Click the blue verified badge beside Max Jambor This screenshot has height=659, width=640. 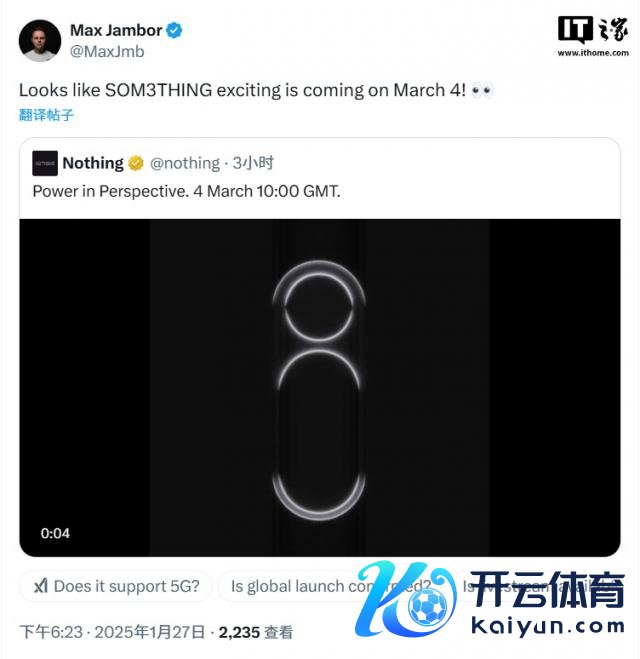click(174, 30)
